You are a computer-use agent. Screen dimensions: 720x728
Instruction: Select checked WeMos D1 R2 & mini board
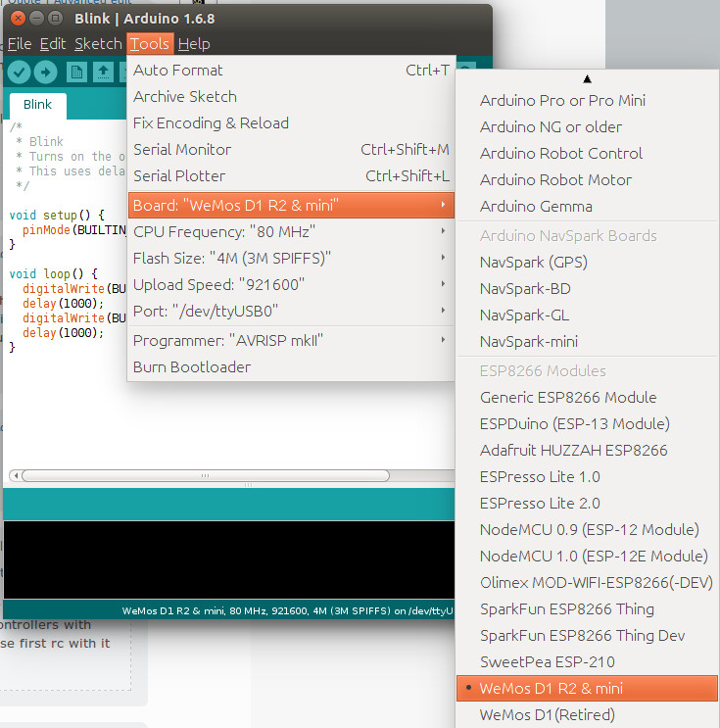[587, 688]
